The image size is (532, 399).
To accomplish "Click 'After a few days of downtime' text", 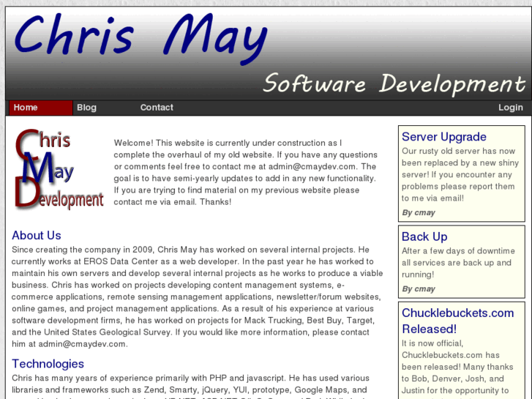I will coord(458,251).
